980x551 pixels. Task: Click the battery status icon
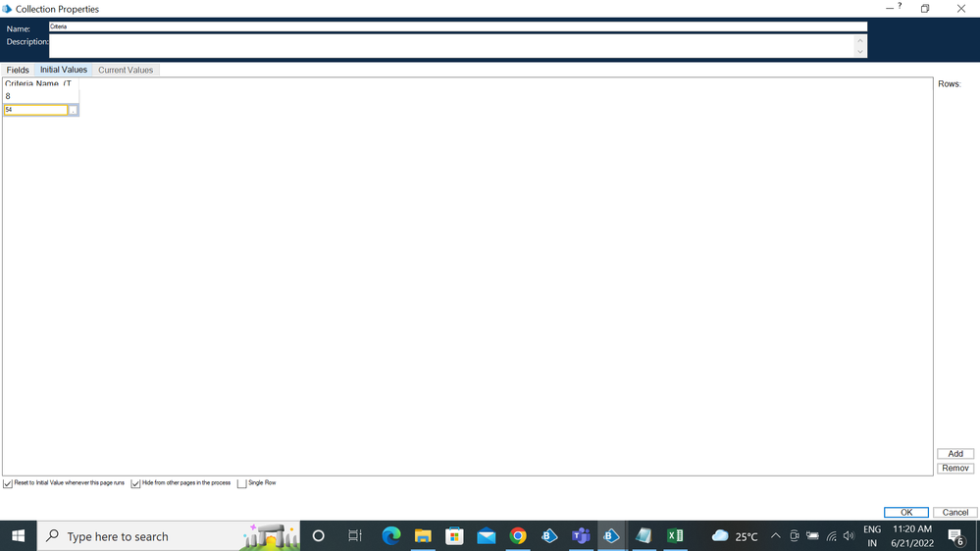click(x=812, y=536)
